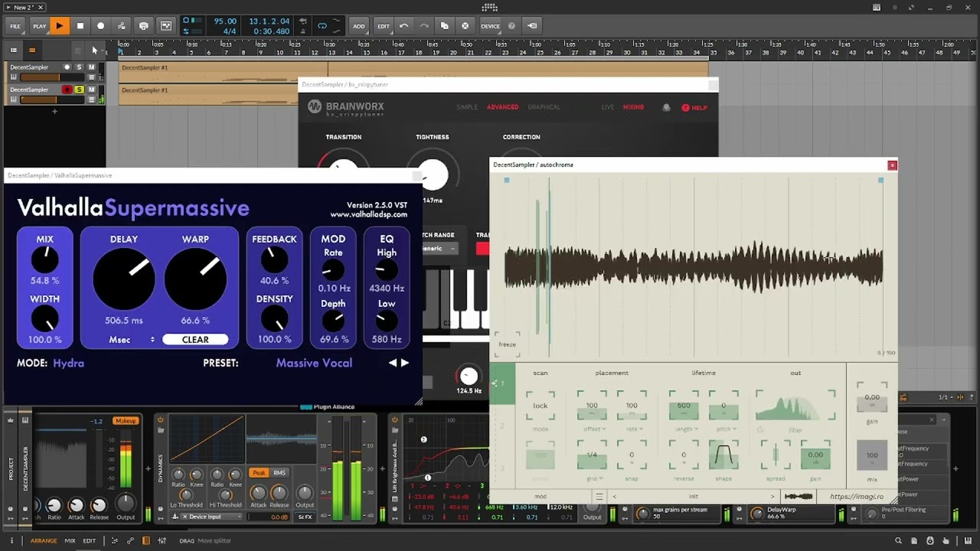980x551 pixels.
Task: Switch crispytuner to SIMPLE view
Action: [x=467, y=107]
